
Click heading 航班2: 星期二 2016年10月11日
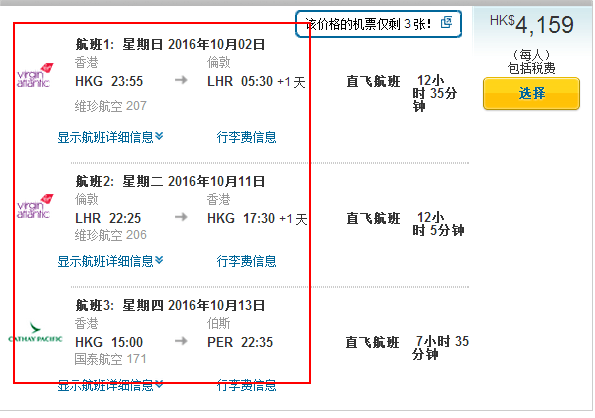click(170, 181)
